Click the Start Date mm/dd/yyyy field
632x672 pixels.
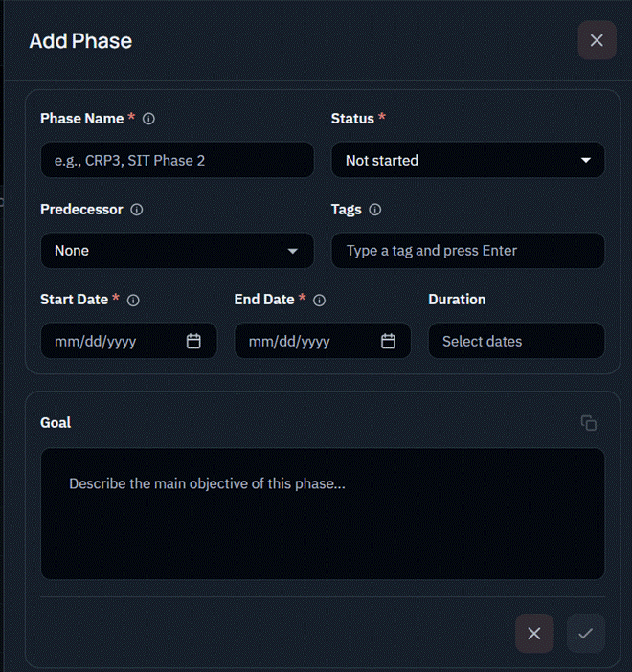(129, 341)
